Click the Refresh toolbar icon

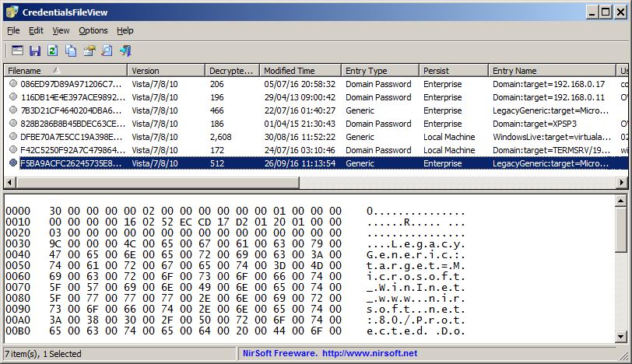pos(53,51)
